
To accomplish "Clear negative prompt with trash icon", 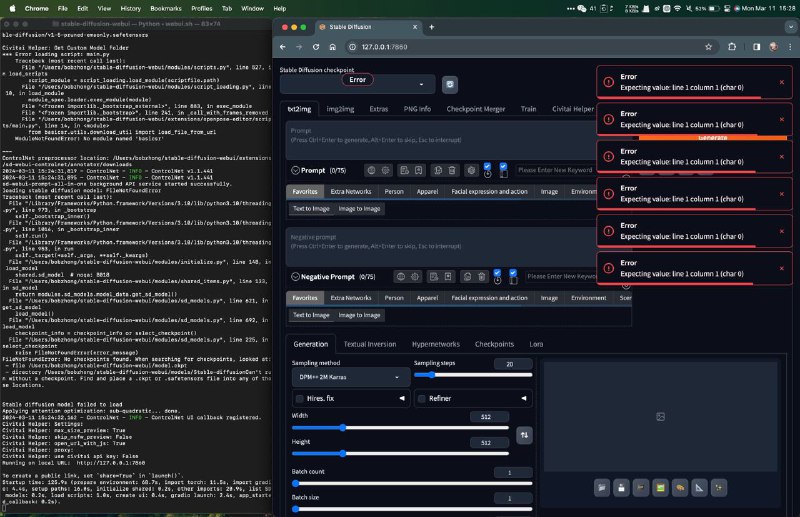I will (x=482, y=277).
